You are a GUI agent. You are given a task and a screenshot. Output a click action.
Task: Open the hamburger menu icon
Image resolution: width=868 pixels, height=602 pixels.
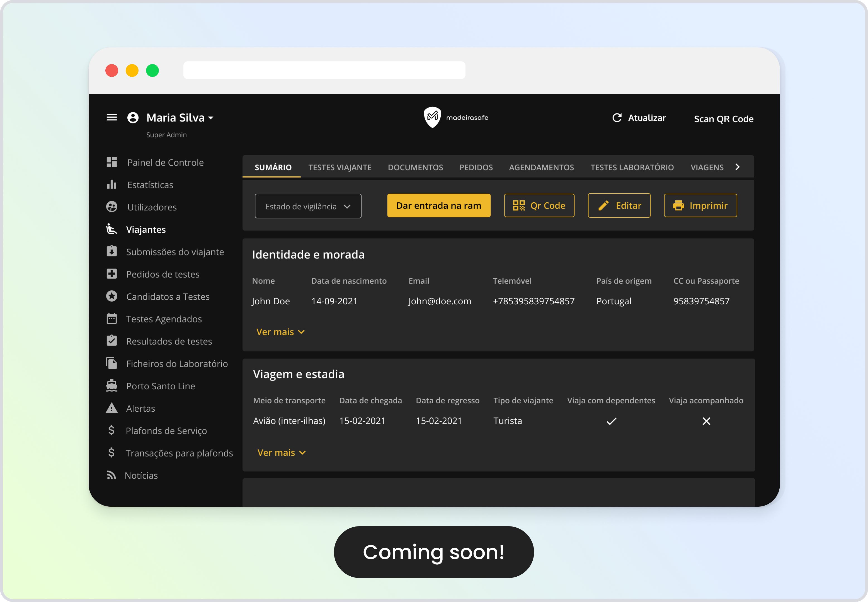point(112,117)
